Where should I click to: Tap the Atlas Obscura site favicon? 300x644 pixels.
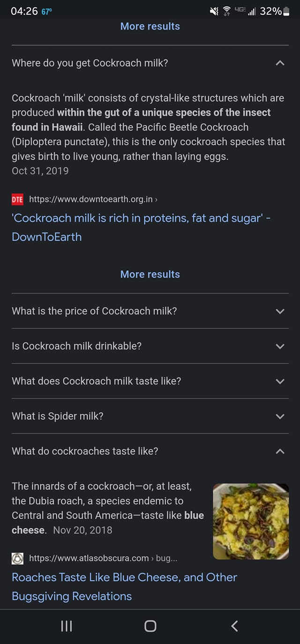coord(17,558)
